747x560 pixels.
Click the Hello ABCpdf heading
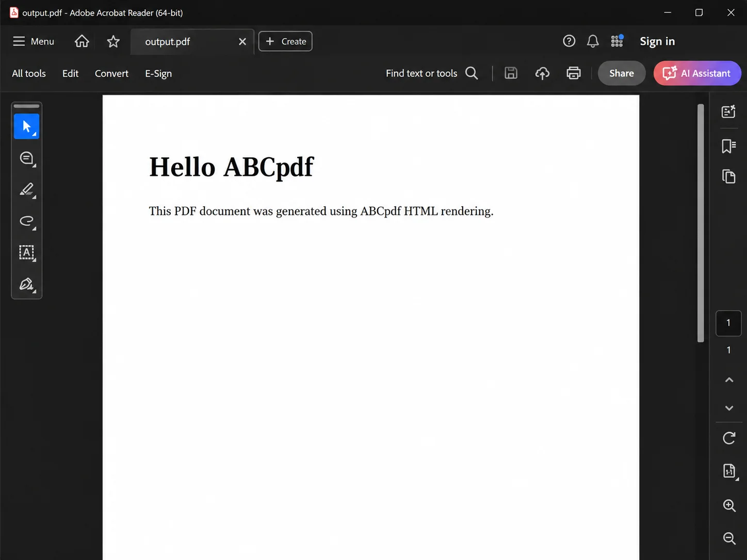point(231,168)
